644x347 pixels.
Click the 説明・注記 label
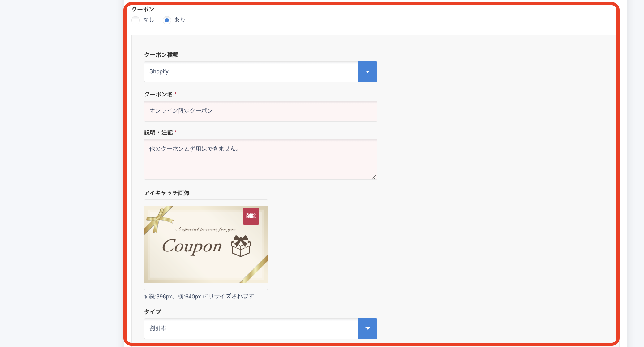158,132
